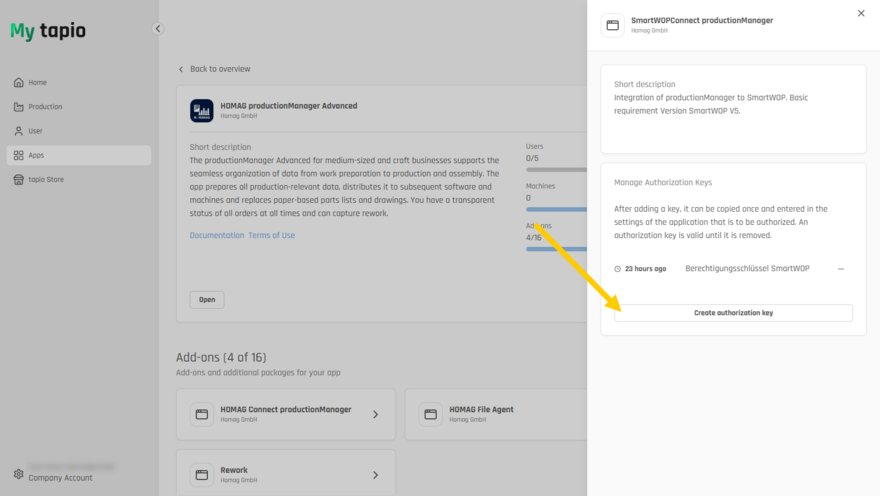Screen dimensions: 880x496
Task: Click the HOMAG File Agent window icon
Action: [x=430, y=414]
